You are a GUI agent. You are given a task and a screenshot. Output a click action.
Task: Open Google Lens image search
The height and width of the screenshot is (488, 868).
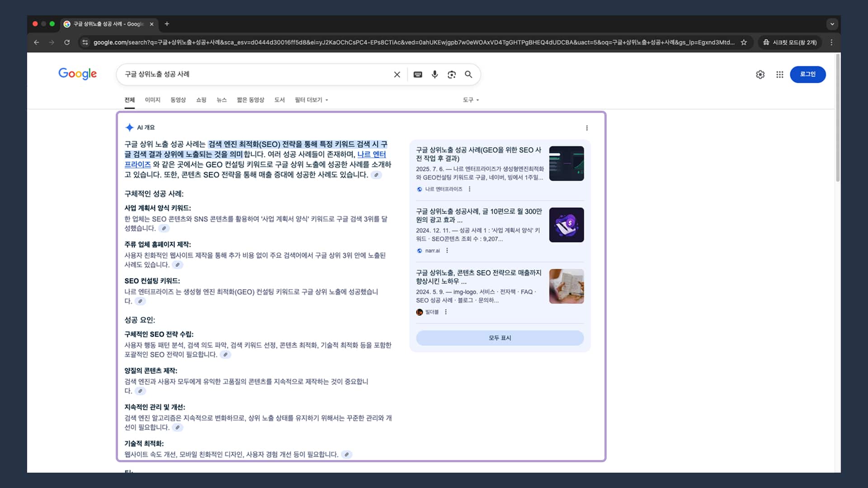point(452,75)
